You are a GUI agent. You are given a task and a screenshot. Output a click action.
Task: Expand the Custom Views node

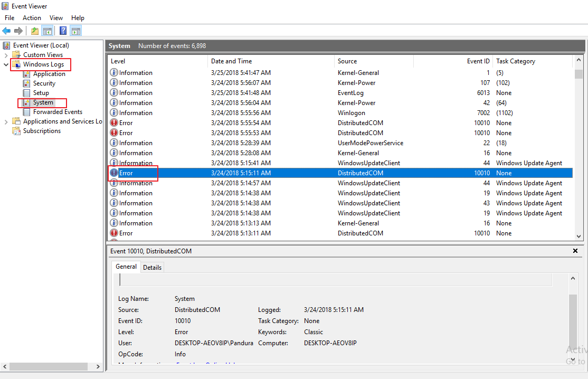tap(6, 55)
